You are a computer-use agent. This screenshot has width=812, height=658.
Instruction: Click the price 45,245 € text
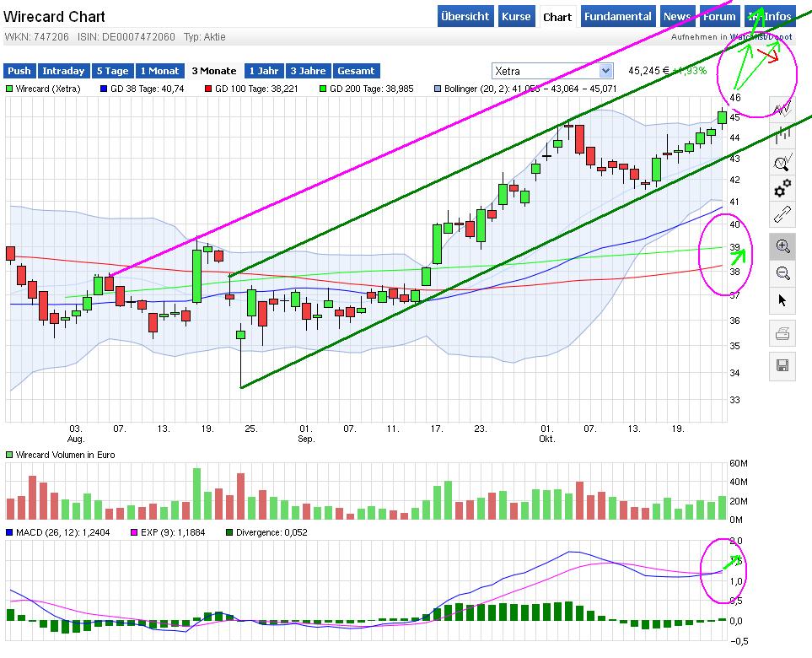pos(648,71)
